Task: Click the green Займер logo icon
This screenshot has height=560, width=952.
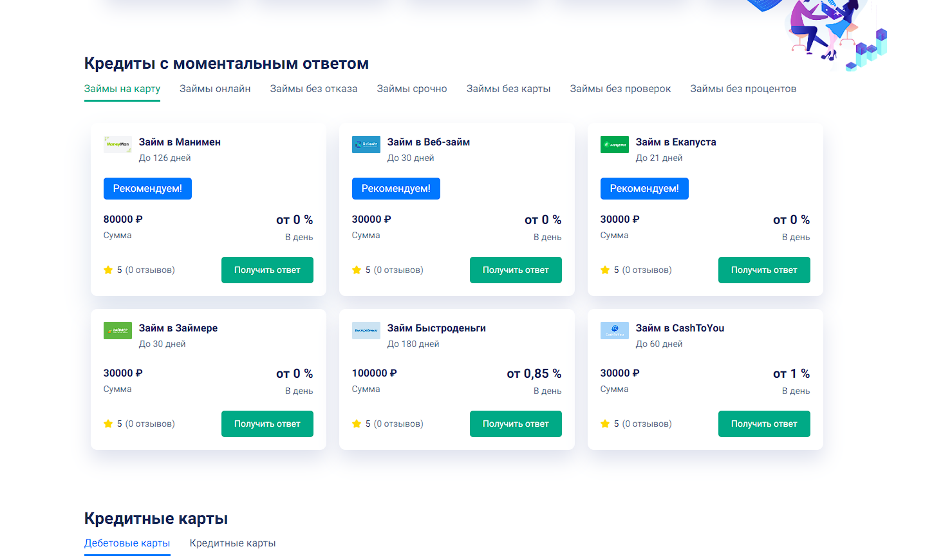Action: (118, 330)
